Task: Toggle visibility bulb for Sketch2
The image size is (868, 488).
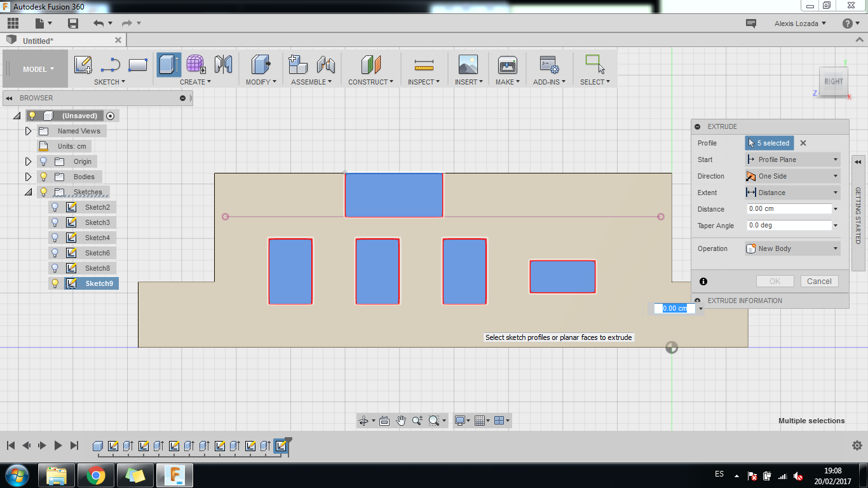Action: 55,207
